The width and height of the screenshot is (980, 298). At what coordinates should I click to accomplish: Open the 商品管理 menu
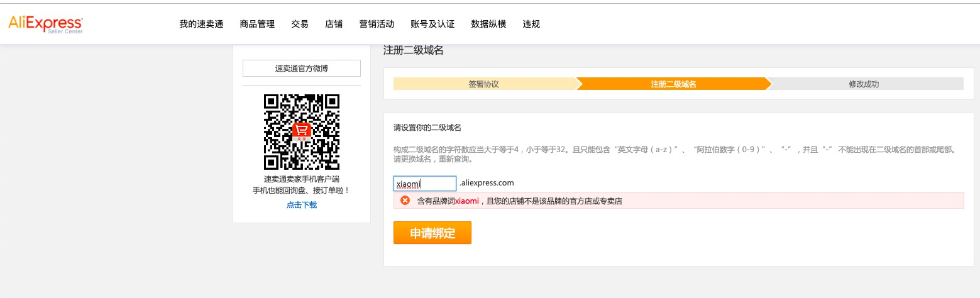[257, 24]
